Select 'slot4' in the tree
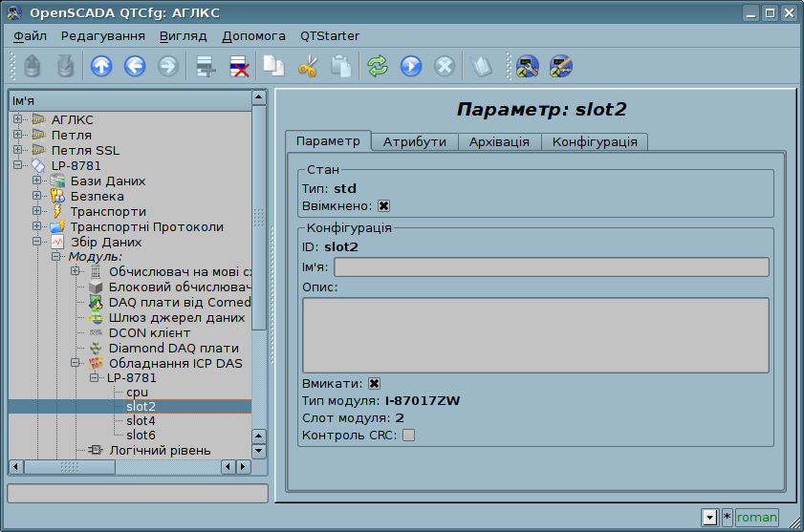 point(141,420)
